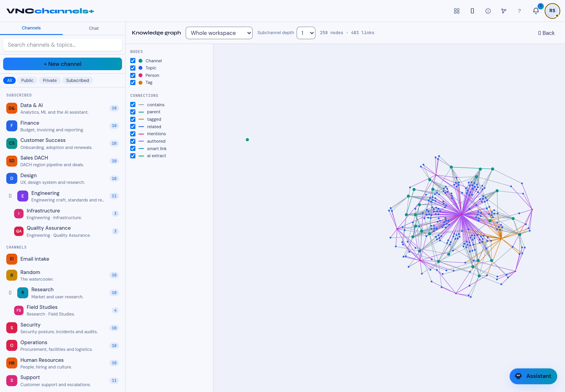Filter channels by Public
This screenshot has width=565, height=392.
(27, 80)
